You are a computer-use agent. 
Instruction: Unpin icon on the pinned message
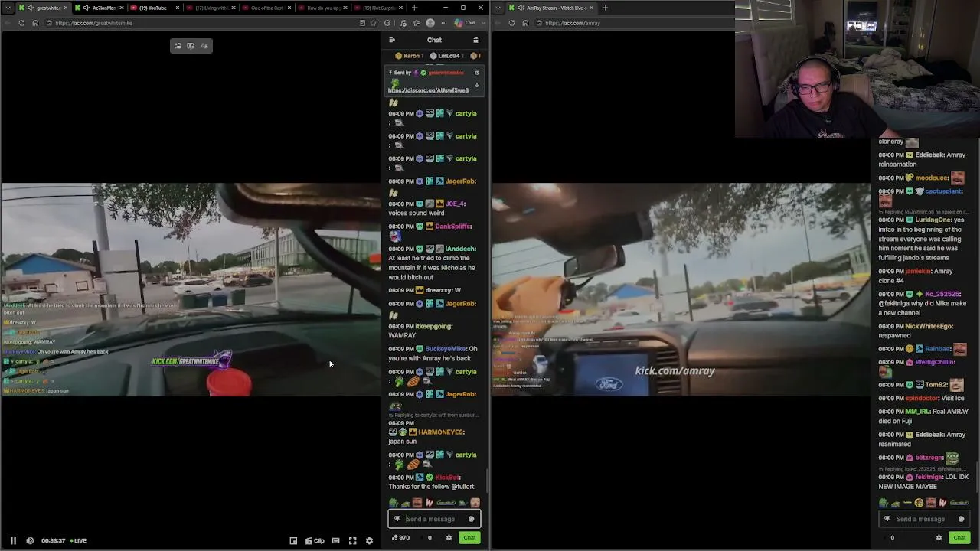click(x=477, y=73)
